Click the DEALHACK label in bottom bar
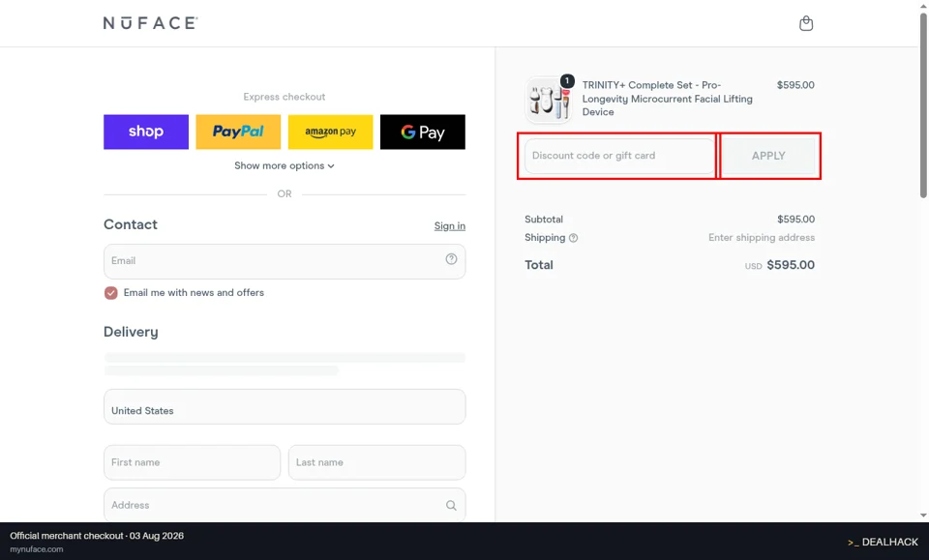 tap(883, 542)
